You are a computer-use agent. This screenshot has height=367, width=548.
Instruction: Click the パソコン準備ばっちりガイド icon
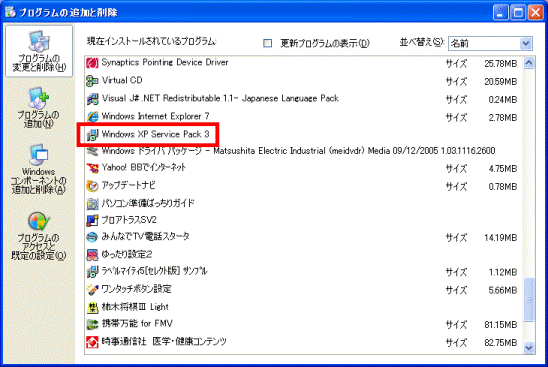tap(92, 203)
